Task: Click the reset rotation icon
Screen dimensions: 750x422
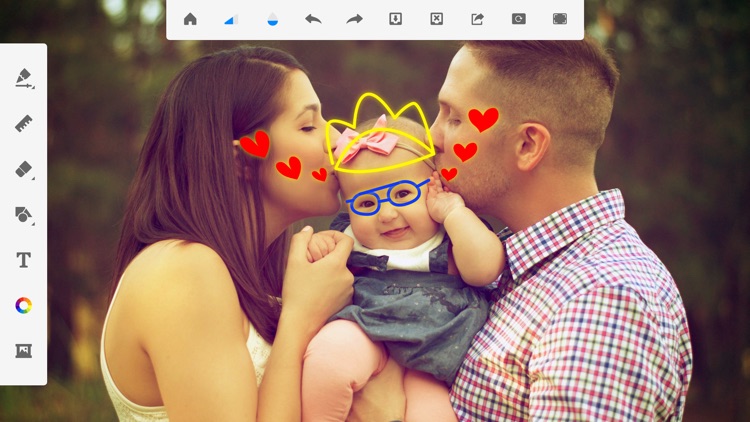Action: pyautogui.click(x=518, y=19)
